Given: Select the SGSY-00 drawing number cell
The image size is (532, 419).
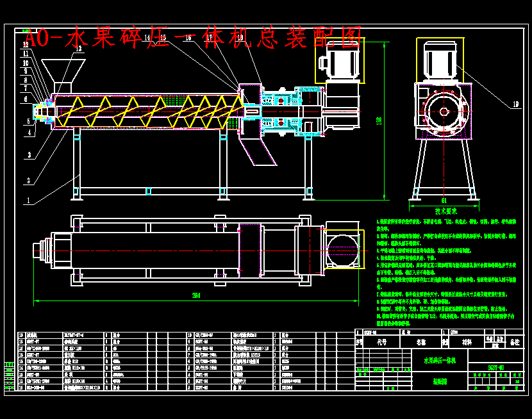Looking at the screenshot, I should point(496,368).
